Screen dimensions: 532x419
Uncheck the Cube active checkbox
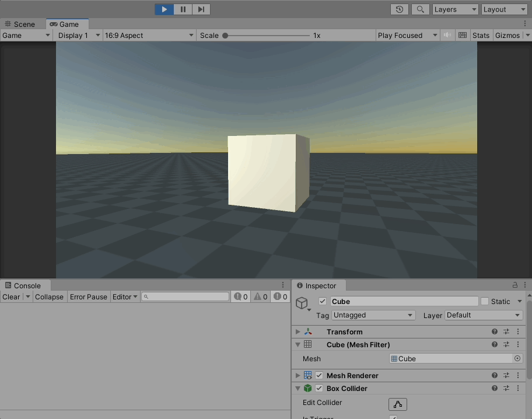[323, 301]
